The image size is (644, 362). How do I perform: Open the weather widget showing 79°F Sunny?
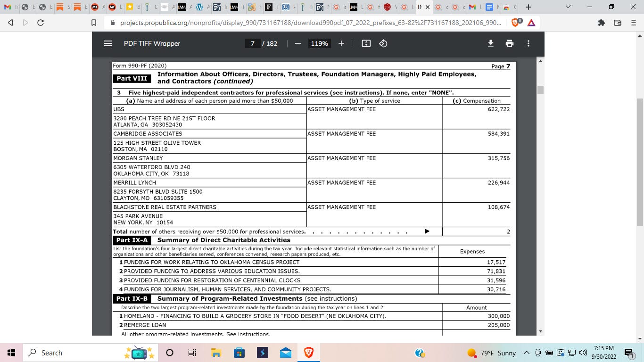coord(491,353)
